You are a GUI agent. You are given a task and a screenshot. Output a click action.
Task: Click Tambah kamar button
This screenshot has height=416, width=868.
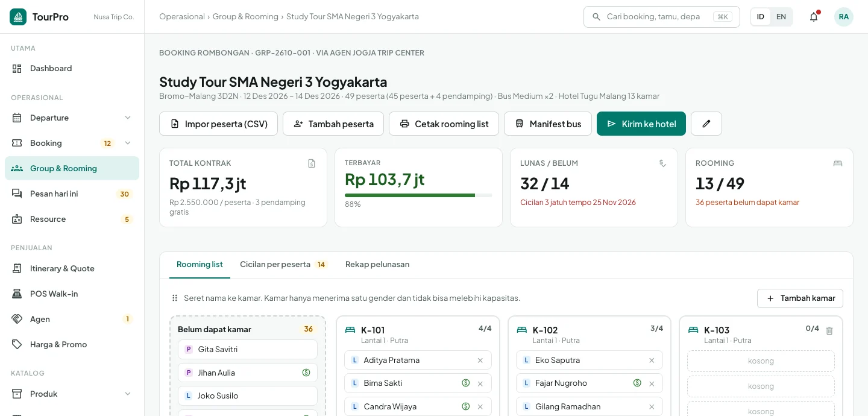[800, 298]
